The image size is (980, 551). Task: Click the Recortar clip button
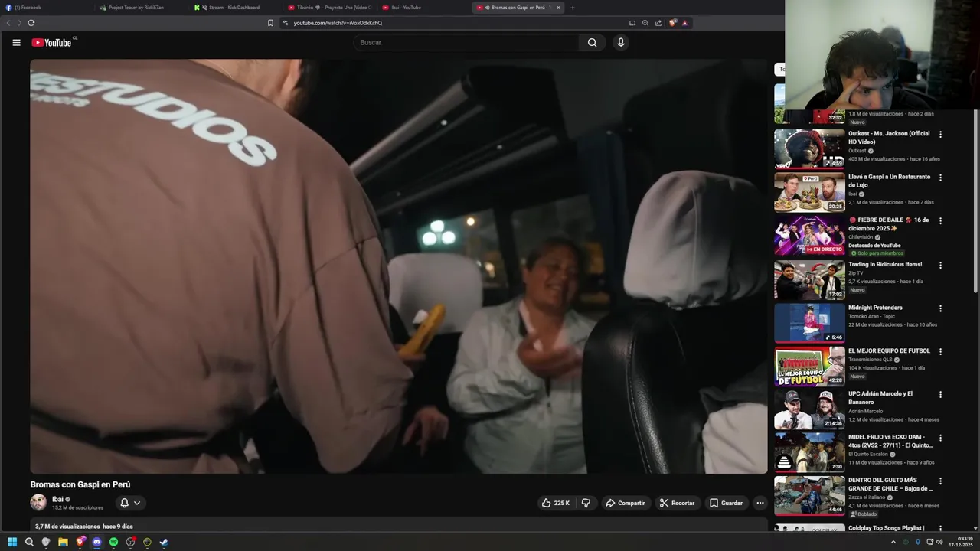677,503
